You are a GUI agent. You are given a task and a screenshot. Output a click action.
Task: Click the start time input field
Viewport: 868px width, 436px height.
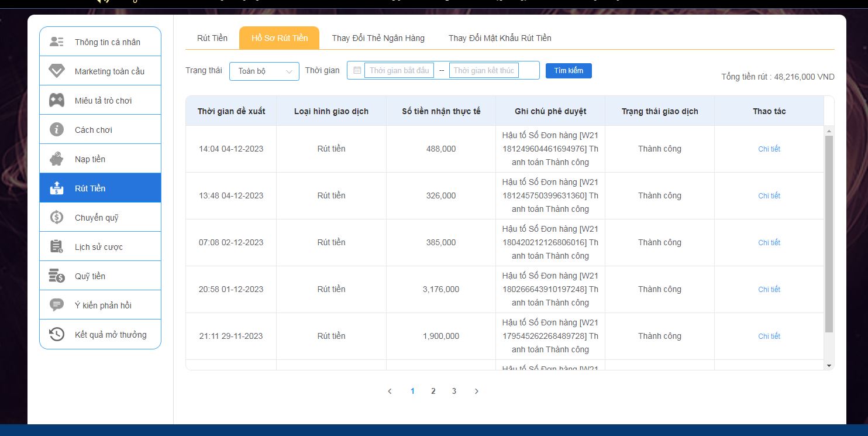[x=399, y=70]
